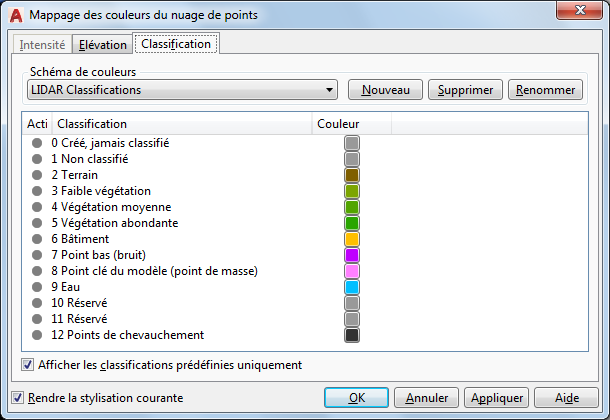
Task: Switch to the Intensité tab
Action: coord(43,45)
